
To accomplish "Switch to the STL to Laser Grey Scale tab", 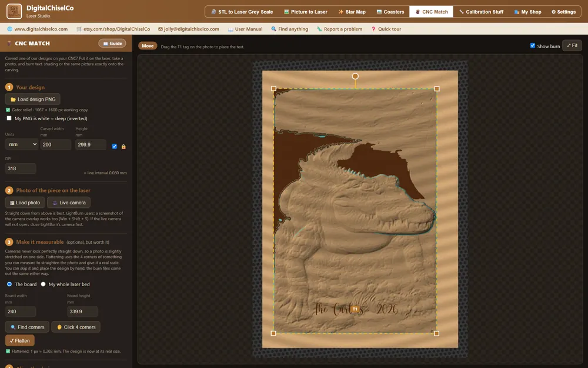I will [x=242, y=12].
